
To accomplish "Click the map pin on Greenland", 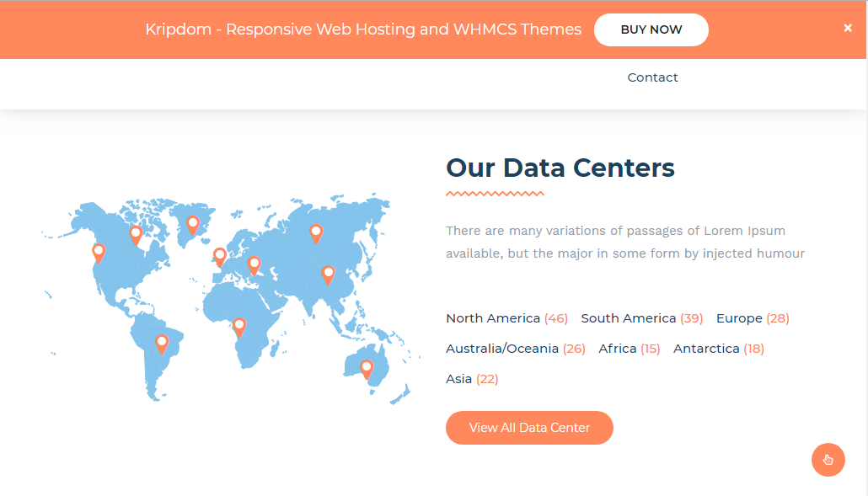I will tap(192, 225).
